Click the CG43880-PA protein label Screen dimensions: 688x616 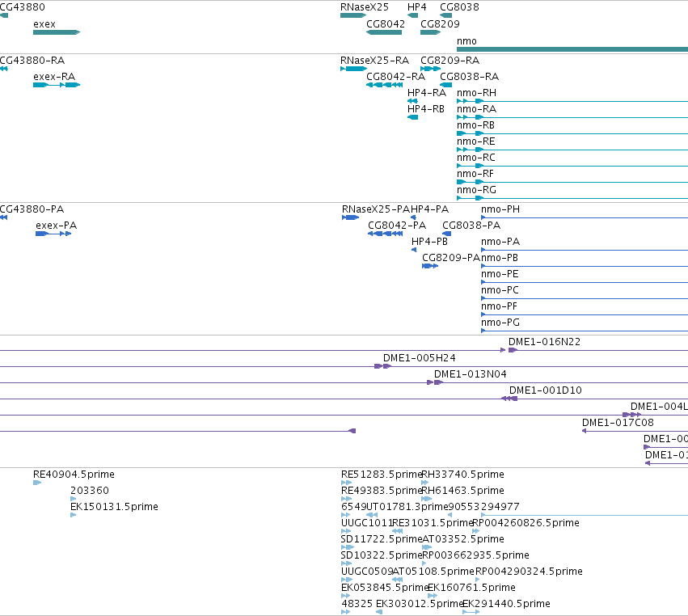(32, 209)
